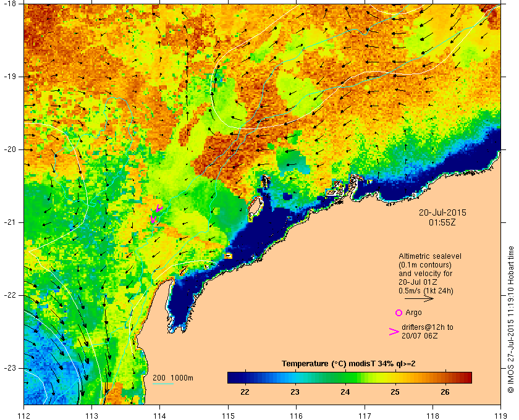
Task: Click colorbar tick label 24
Action: coord(345,392)
